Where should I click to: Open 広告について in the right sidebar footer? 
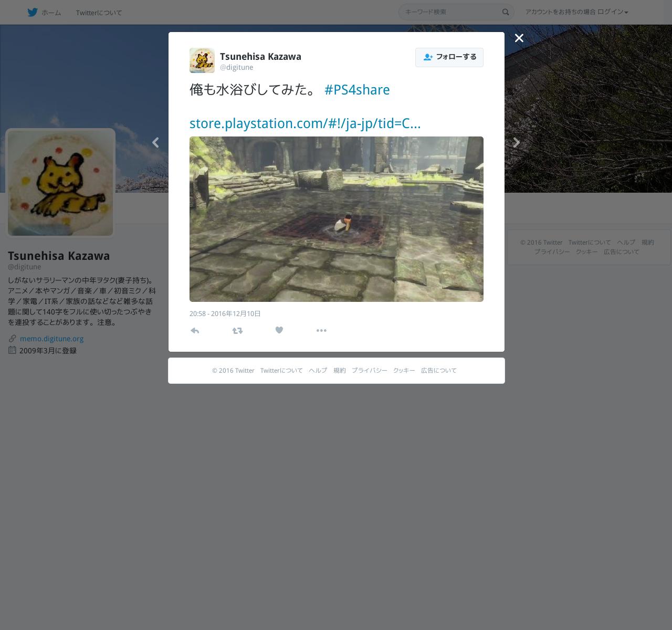click(622, 252)
